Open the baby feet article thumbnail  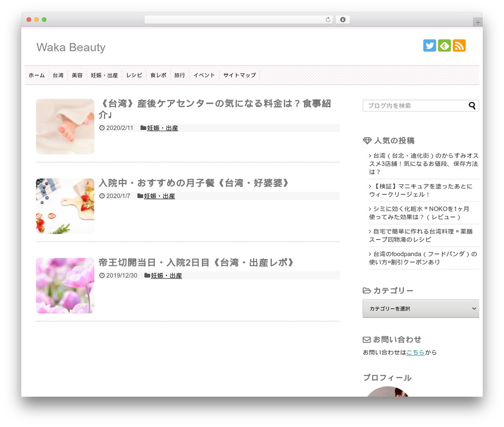[x=65, y=126]
